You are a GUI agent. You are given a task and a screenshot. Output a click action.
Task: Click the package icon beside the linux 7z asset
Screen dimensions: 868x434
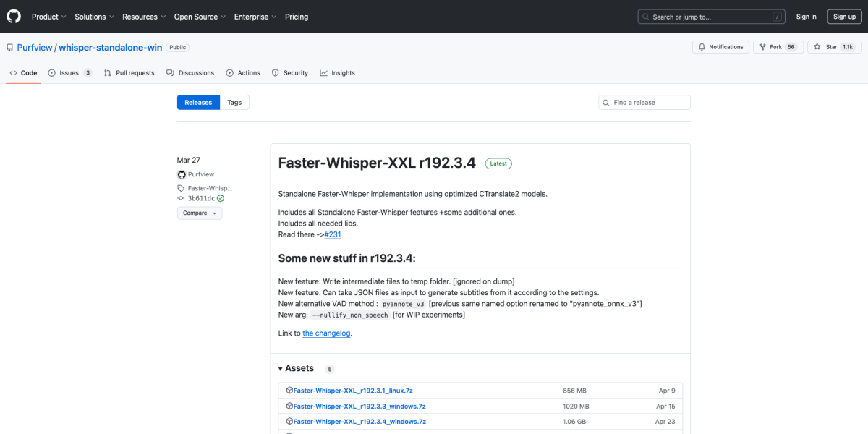[291, 390]
